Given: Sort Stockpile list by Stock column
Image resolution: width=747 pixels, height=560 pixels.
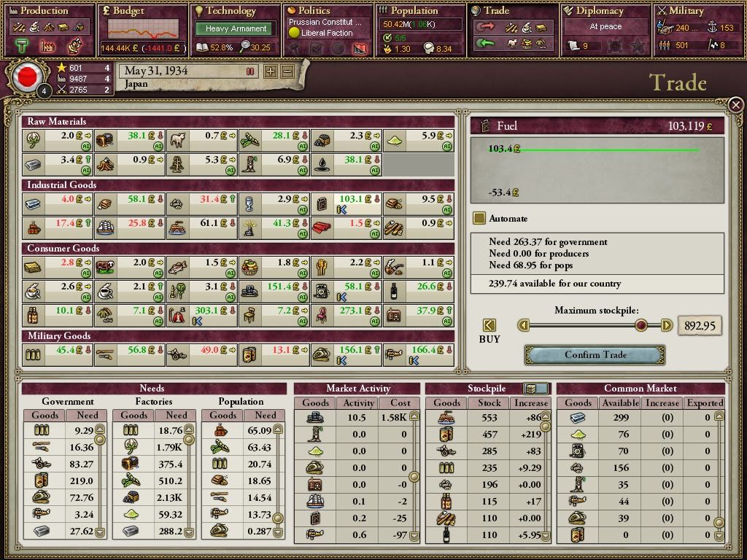Looking at the screenshot, I should click(489, 402).
